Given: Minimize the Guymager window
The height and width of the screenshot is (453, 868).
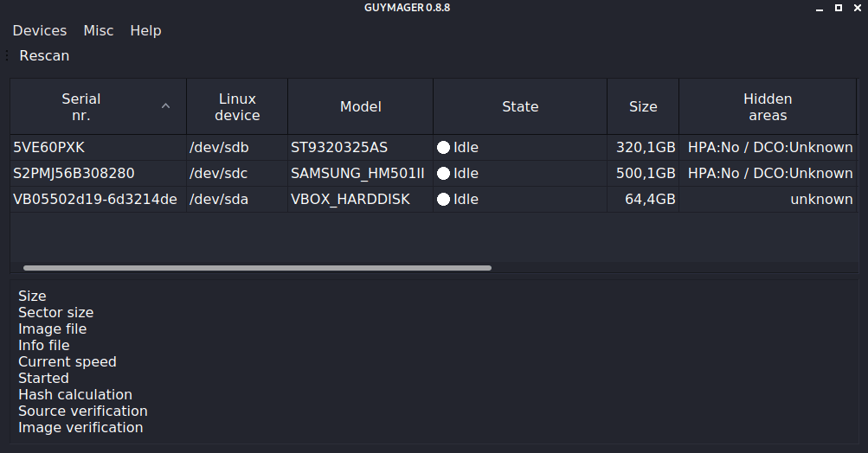Looking at the screenshot, I should pos(818,8).
